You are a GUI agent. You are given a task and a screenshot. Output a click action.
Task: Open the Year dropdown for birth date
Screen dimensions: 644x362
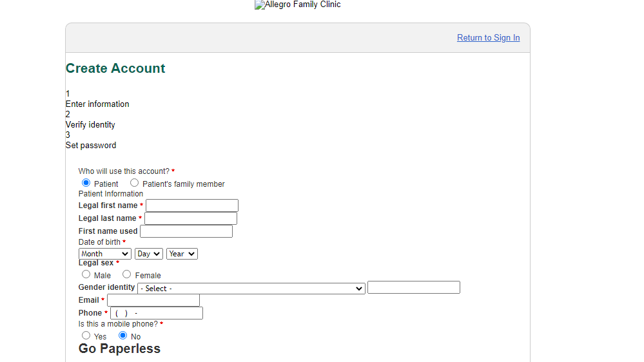click(182, 254)
